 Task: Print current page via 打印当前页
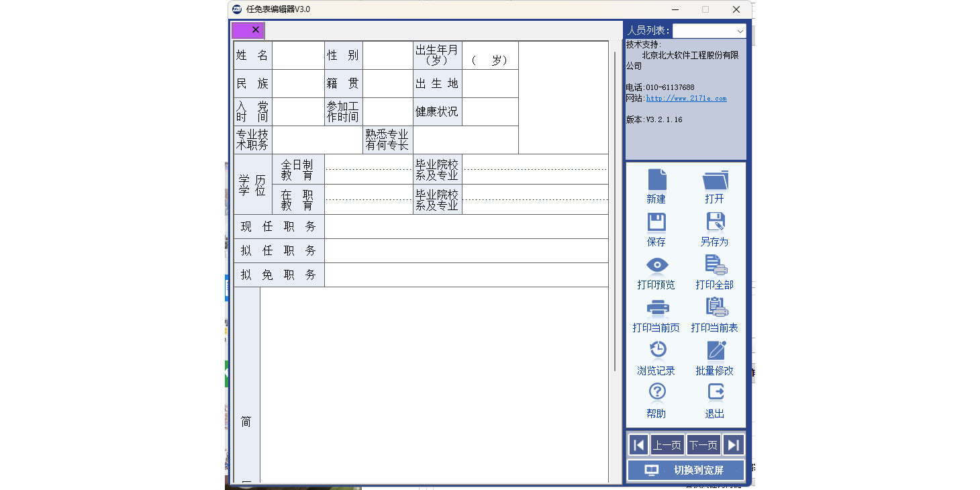click(x=656, y=309)
